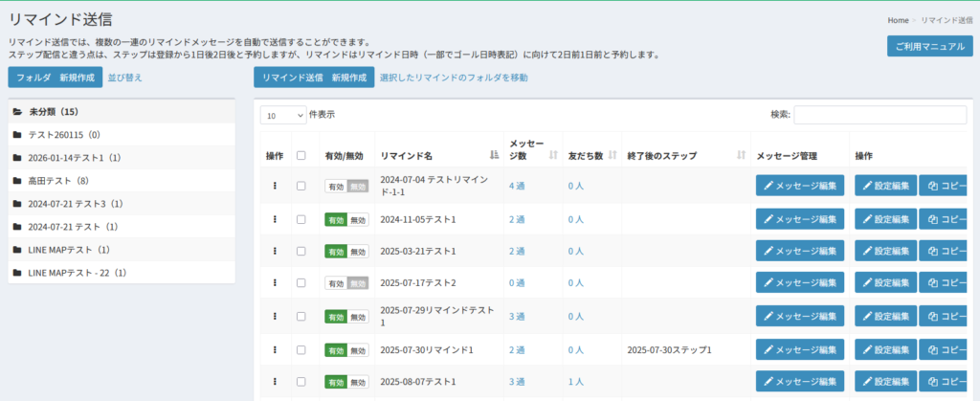This screenshot has width=980, height=401.
Task: Sort table by 終了後のステップ sort icon
Action: tap(742, 155)
